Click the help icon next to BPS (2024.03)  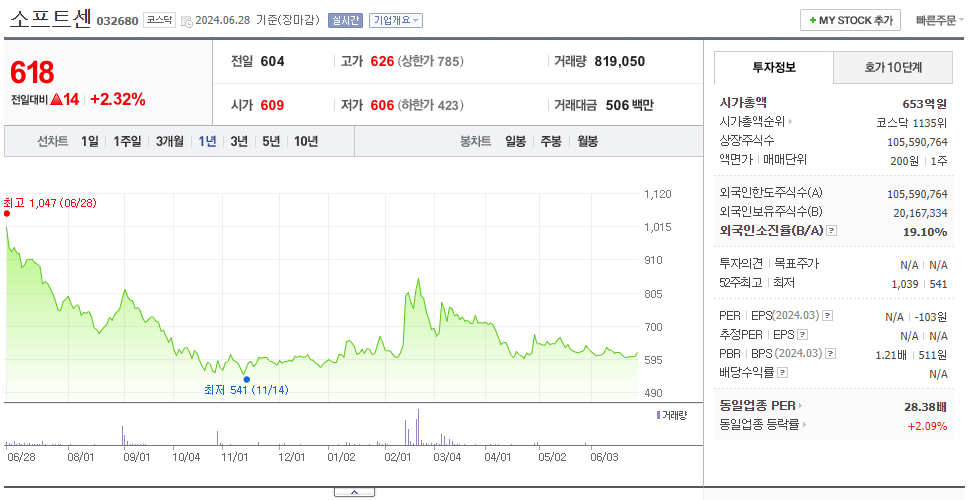pos(831,354)
